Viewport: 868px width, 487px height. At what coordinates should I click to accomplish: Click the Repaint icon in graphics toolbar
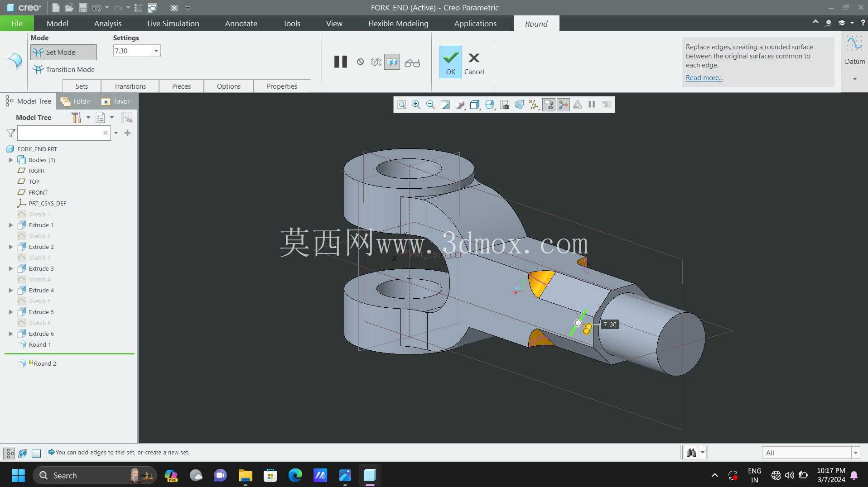[x=445, y=105]
